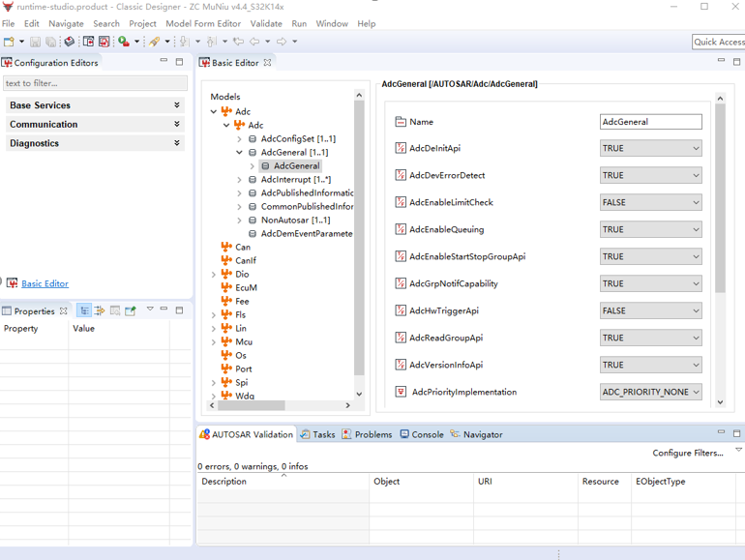
Task: Click the Models tree horizontal scrollbar
Action: point(253,405)
